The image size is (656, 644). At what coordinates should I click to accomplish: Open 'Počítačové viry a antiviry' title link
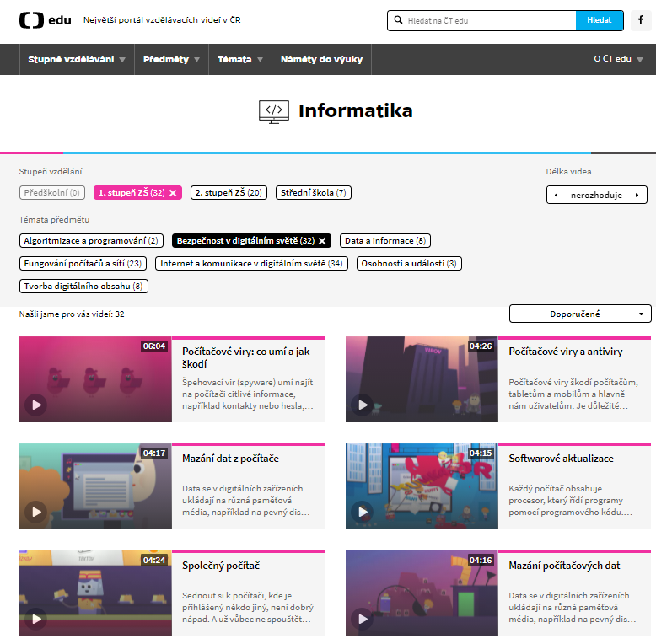coord(566,352)
